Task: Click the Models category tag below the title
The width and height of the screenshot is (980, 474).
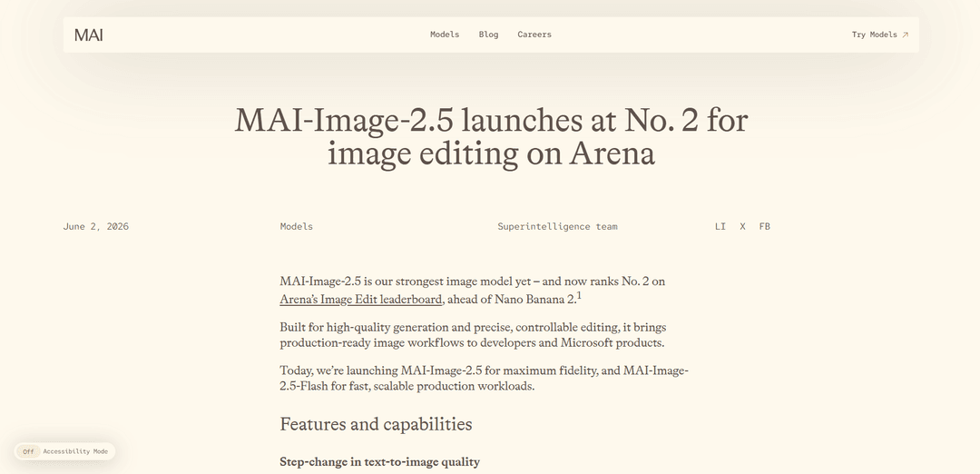Action: tap(296, 226)
